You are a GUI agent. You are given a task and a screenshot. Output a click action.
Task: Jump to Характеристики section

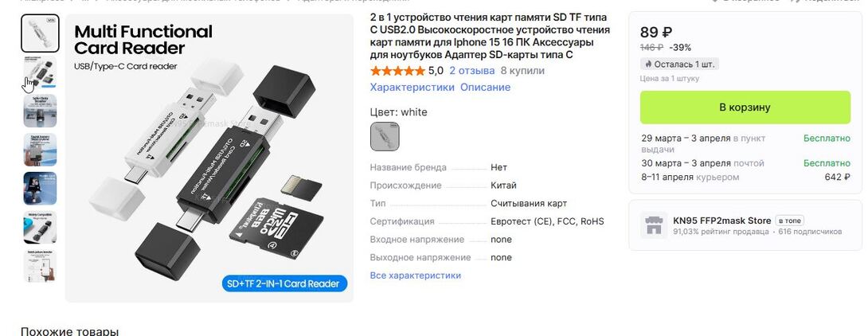412,88
